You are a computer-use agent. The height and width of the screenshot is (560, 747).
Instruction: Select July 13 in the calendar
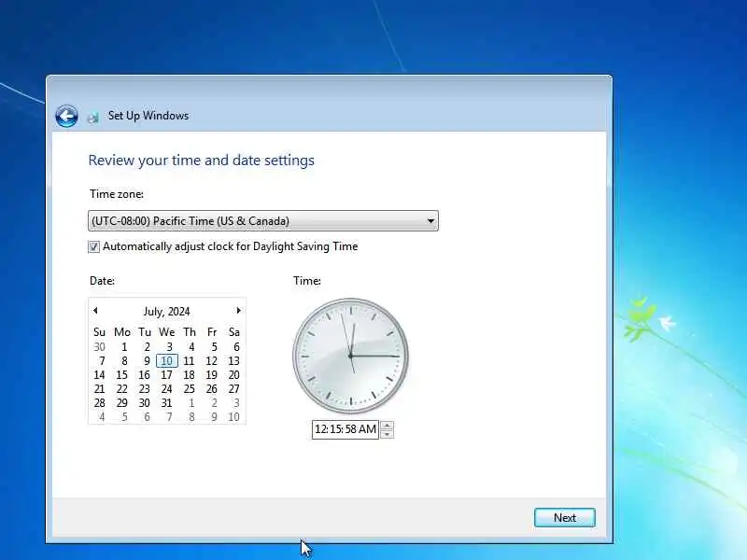tap(233, 361)
